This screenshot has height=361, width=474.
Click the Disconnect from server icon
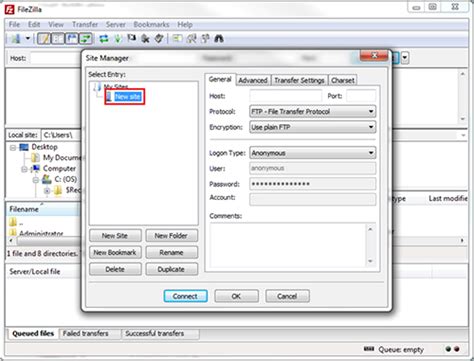pos(145,39)
